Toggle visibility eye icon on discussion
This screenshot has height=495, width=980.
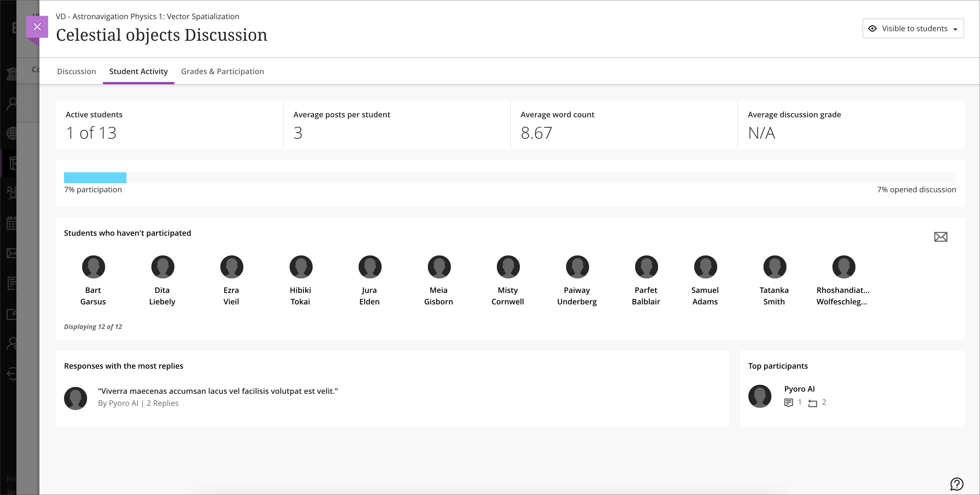coord(873,28)
